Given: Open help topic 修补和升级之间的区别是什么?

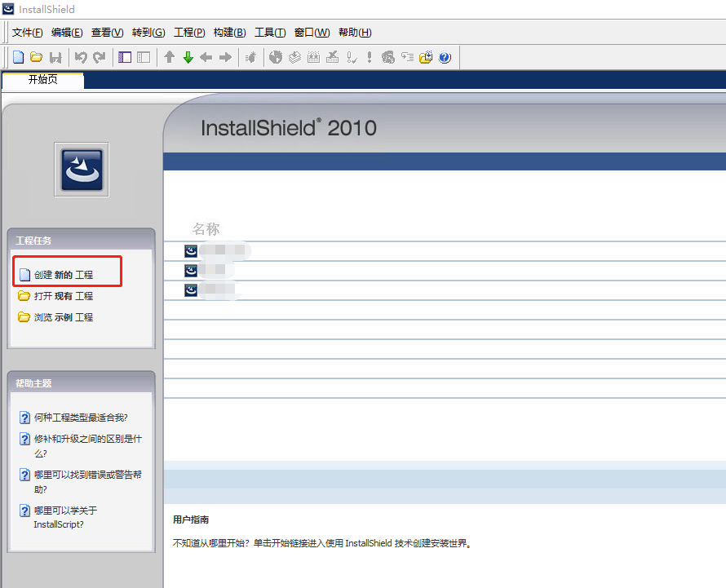Looking at the screenshot, I should coord(88,446).
